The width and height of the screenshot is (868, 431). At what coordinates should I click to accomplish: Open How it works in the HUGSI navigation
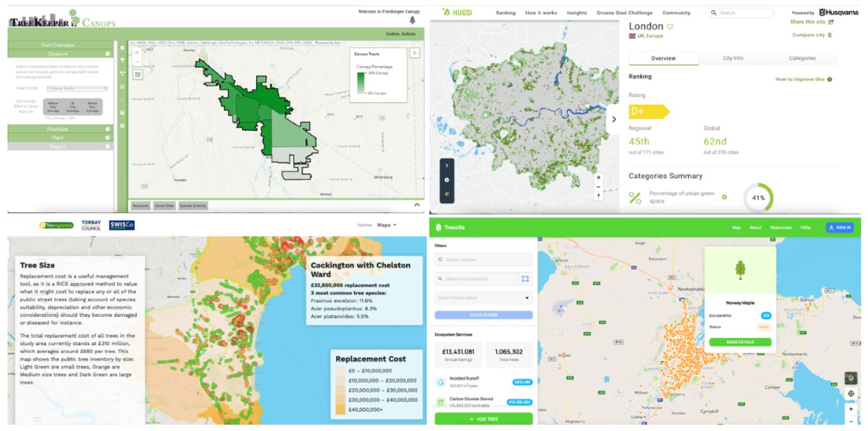point(541,13)
